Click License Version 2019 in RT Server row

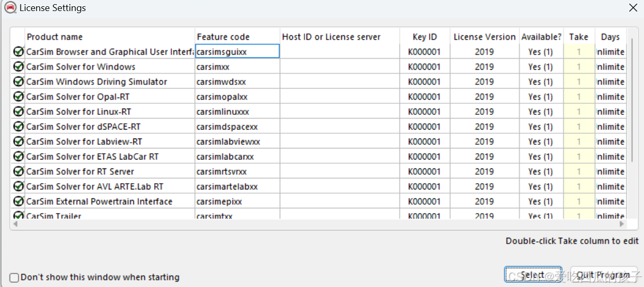[484, 171]
